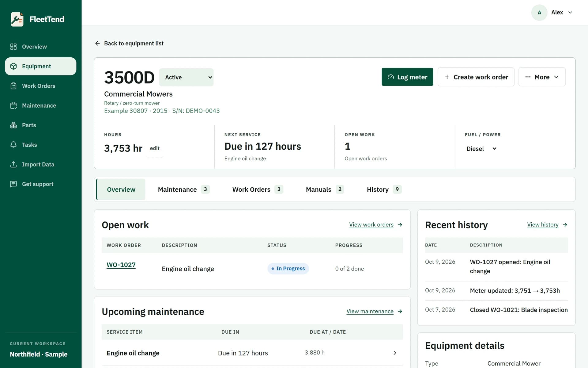The image size is (588, 368).
Task: Select the Overview tab
Action: tap(121, 190)
